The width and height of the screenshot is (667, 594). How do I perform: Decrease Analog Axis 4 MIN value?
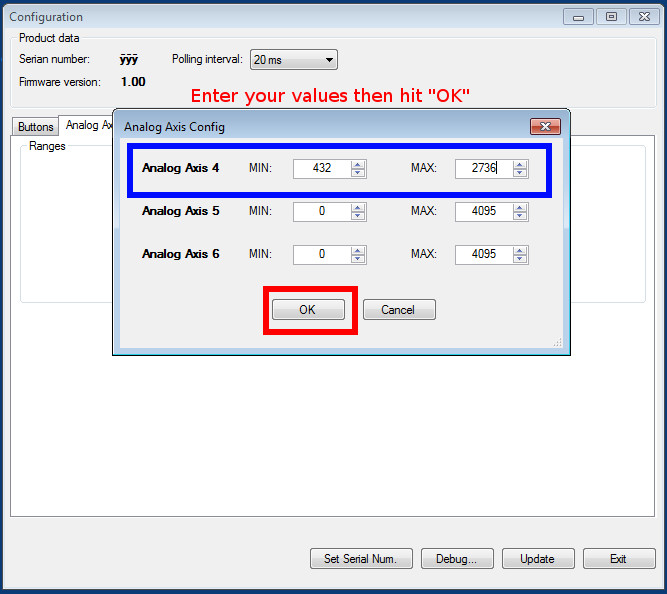pyautogui.click(x=358, y=173)
